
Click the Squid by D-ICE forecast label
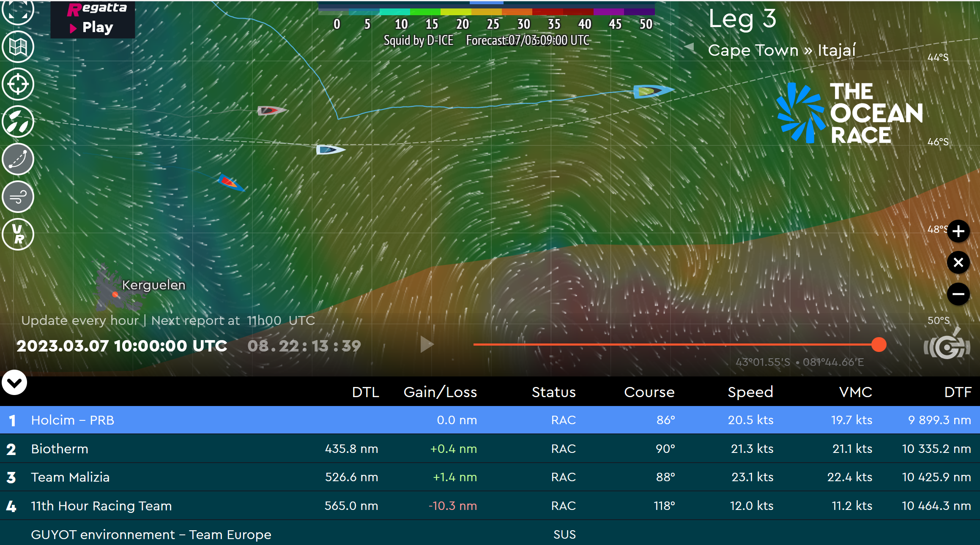[x=486, y=40]
